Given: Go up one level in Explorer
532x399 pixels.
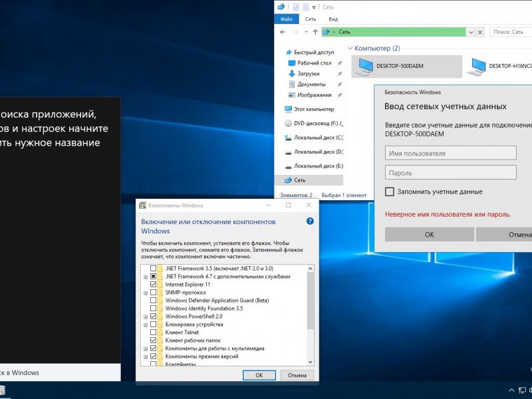Looking at the screenshot, I should [x=315, y=32].
